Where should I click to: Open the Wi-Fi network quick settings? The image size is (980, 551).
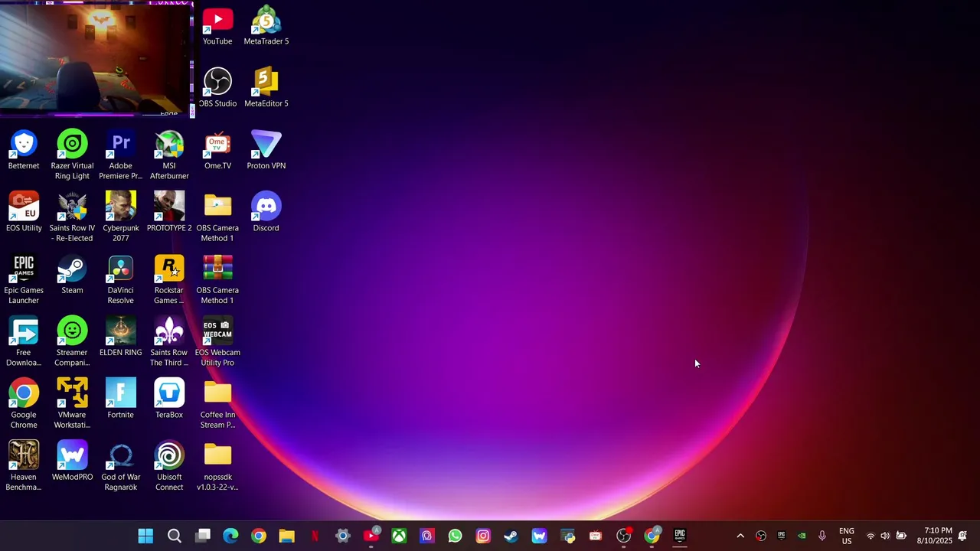coord(871,536)
